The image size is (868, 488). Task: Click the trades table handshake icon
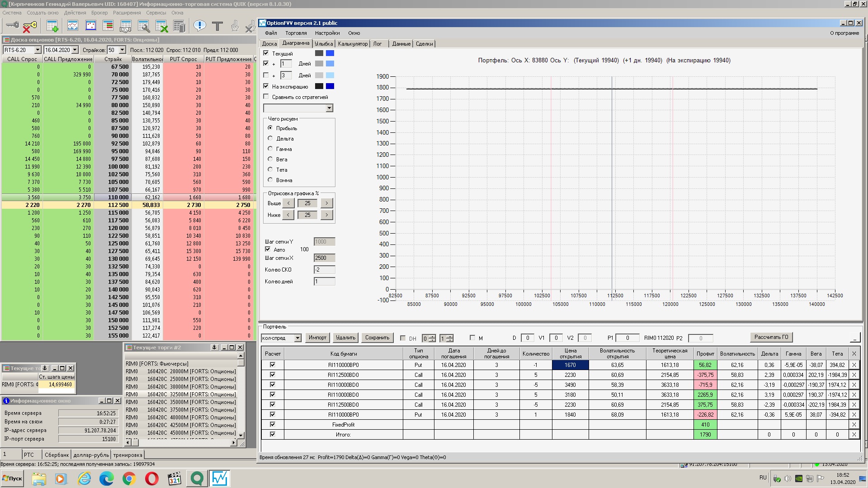tap(126, 26)
